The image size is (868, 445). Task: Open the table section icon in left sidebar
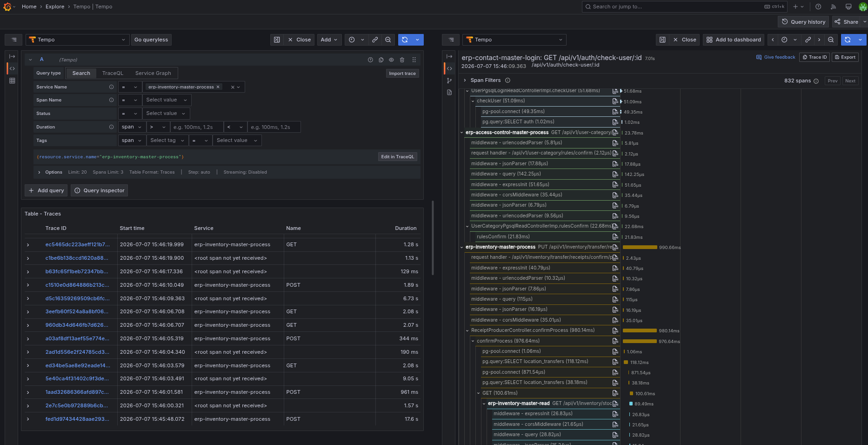click(12, 81)
